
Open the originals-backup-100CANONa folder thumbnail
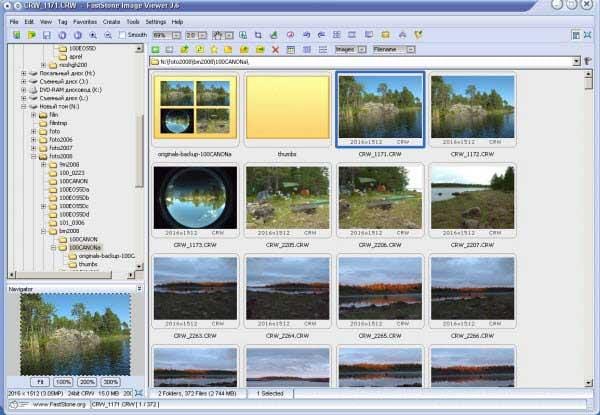pos(195,111)
